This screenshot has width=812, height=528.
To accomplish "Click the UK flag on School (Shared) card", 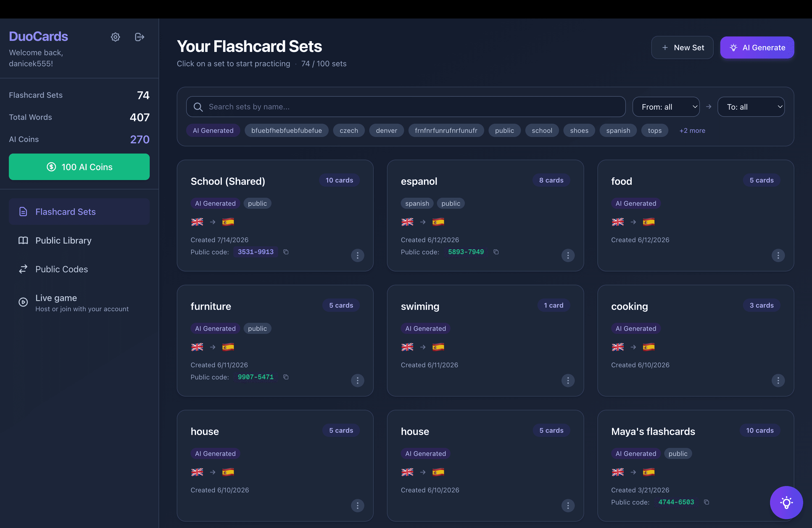I will coord(197,222).
